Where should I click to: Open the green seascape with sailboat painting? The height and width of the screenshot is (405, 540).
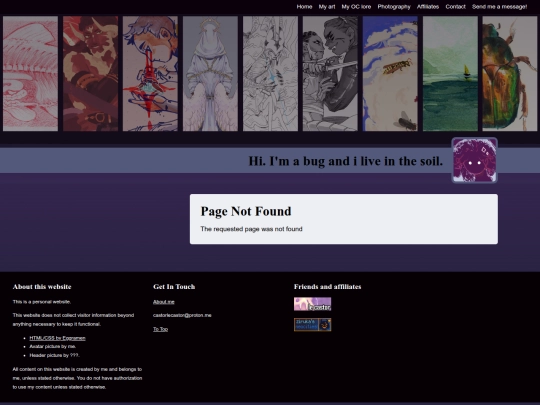point(450,73)
